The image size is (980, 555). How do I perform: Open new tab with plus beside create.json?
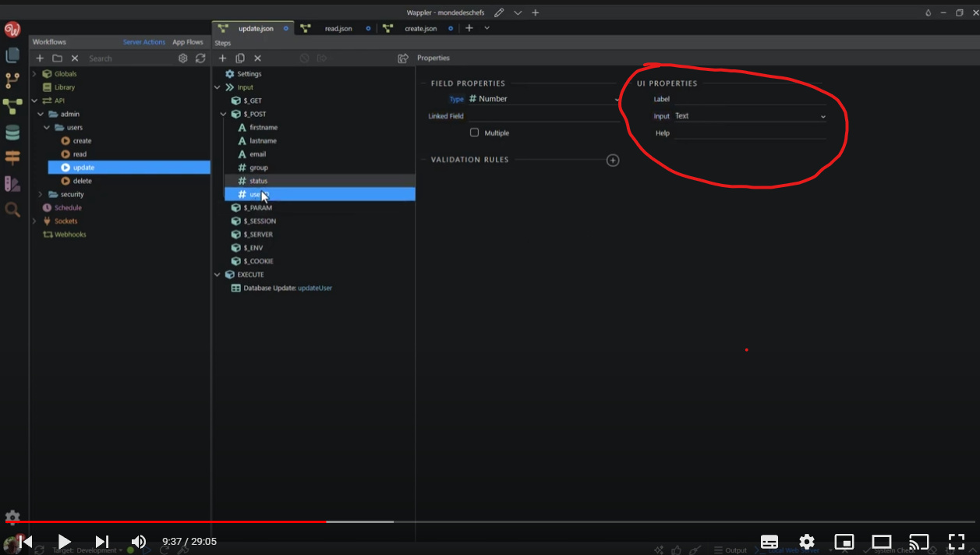(469, 28)
